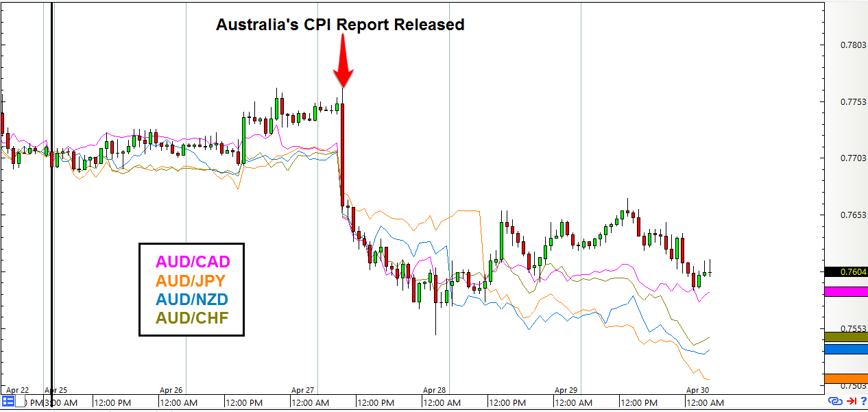Click the Apr 30 date label

click(x=697, y=390)
